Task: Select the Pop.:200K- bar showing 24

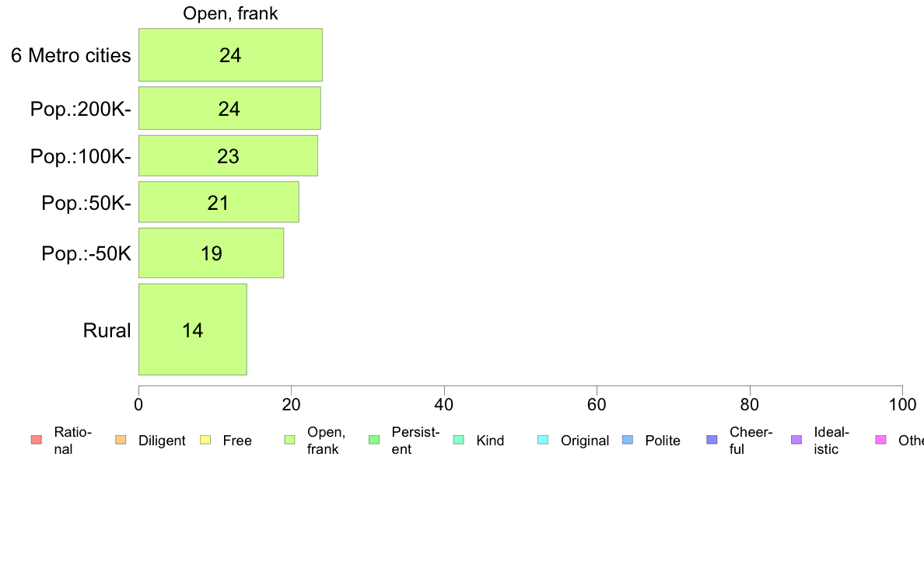Action: (x=229, y=108)
